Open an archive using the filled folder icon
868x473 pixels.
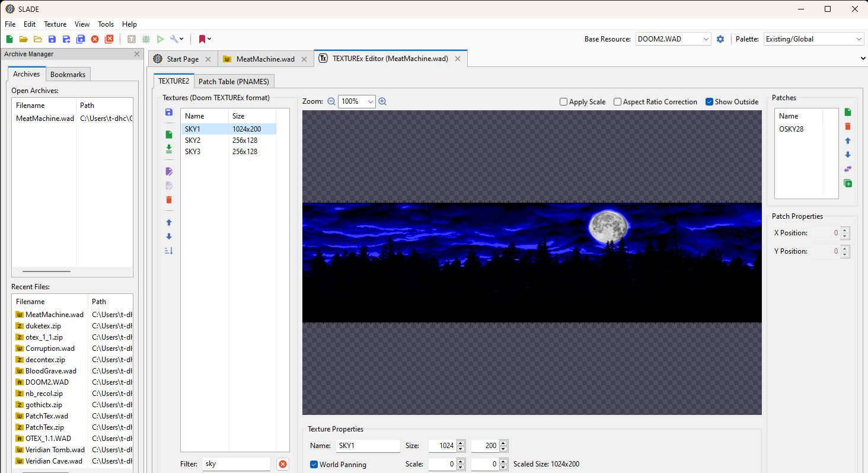pyautogui.click(x=24, y=39)
